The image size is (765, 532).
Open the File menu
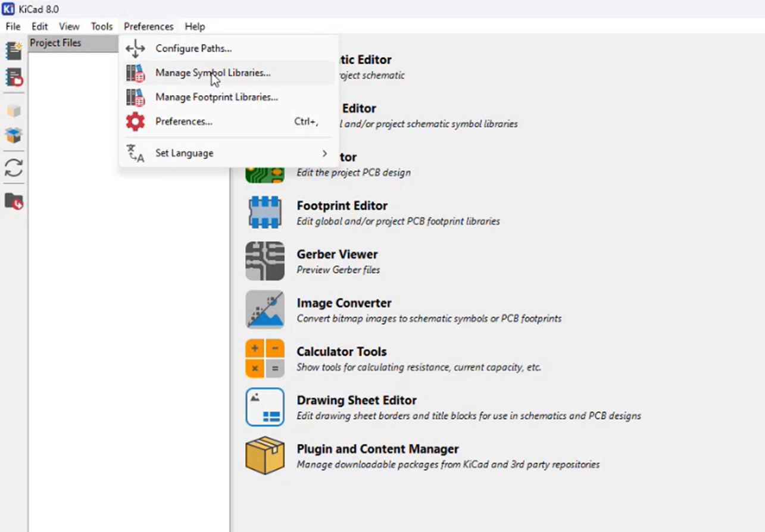tap(13, 26)
